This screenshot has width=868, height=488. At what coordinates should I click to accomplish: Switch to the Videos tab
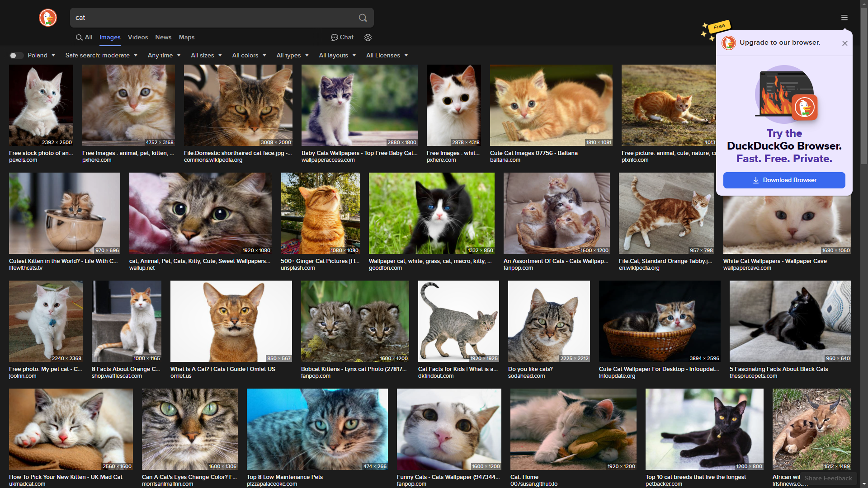click(137, 38)
